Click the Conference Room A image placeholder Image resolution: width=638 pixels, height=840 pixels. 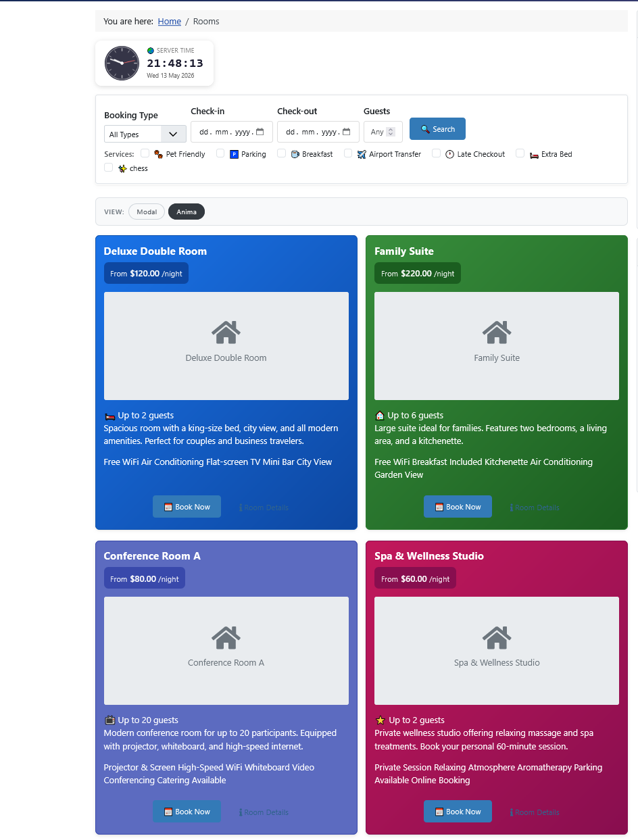(x=226, y=651)
